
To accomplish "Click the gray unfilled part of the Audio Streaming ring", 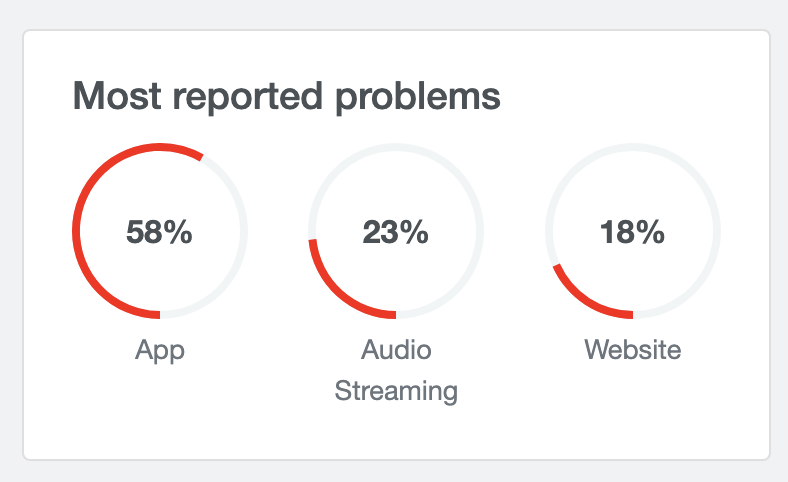I will click(480, 231).
